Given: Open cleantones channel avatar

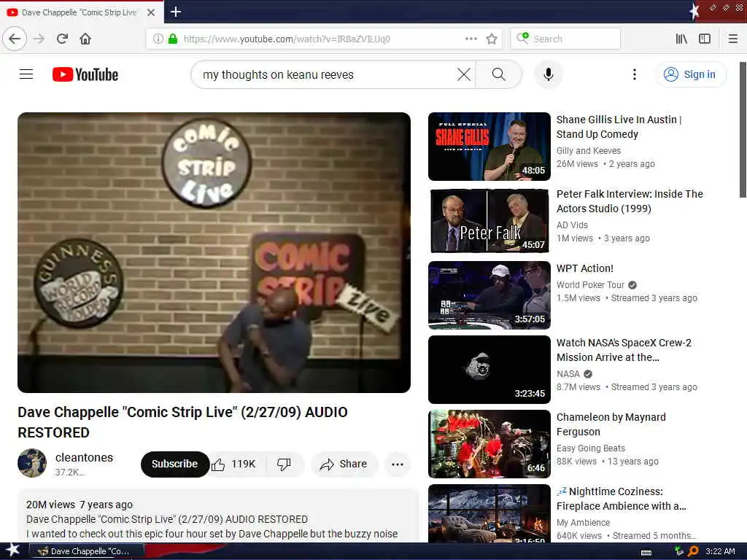Looking at the screenshot, I should [x=32, y=463].
